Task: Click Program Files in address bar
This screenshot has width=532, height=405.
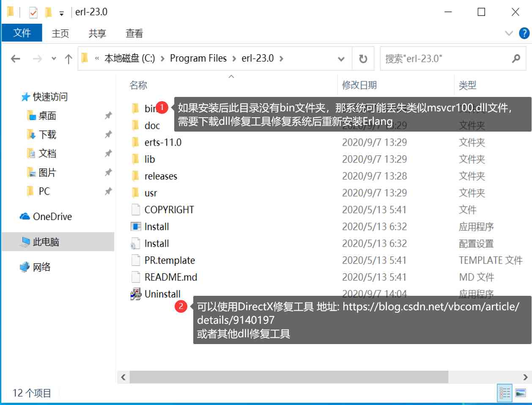Action: [198, 58]
